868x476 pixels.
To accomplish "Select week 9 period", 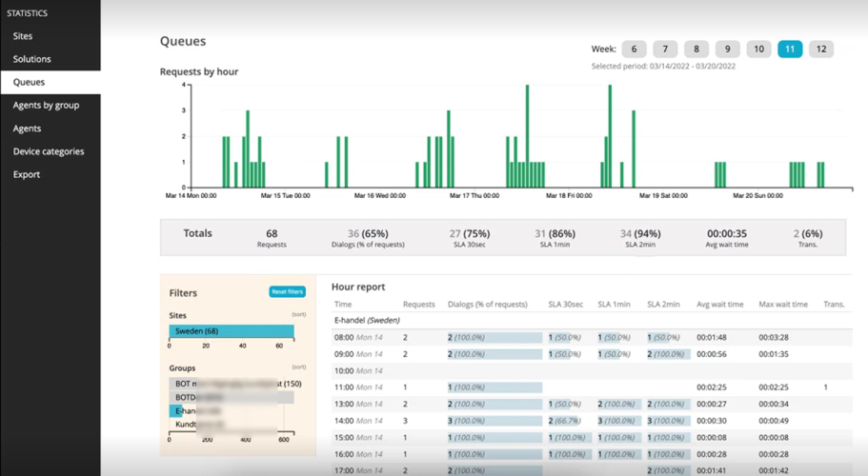I will 727,50.
